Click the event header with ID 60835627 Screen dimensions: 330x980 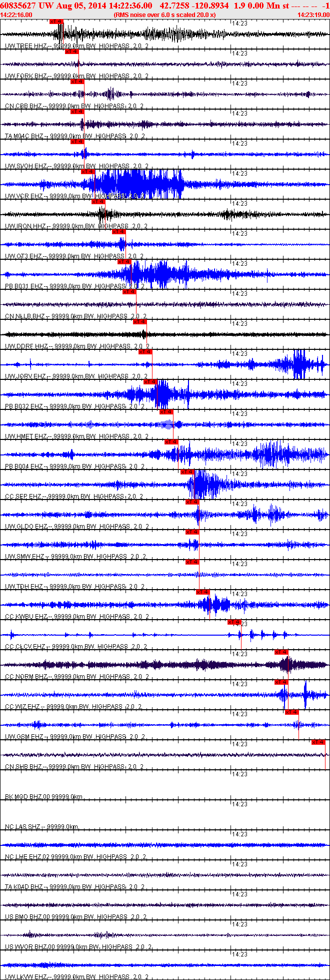pos(164,6)
